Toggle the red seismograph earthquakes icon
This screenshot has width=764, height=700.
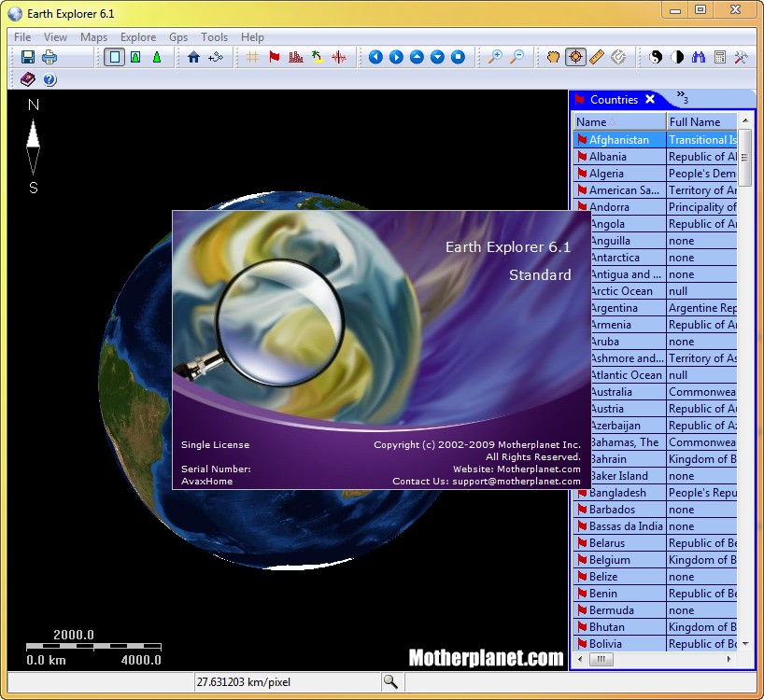(x=339, y=57)
